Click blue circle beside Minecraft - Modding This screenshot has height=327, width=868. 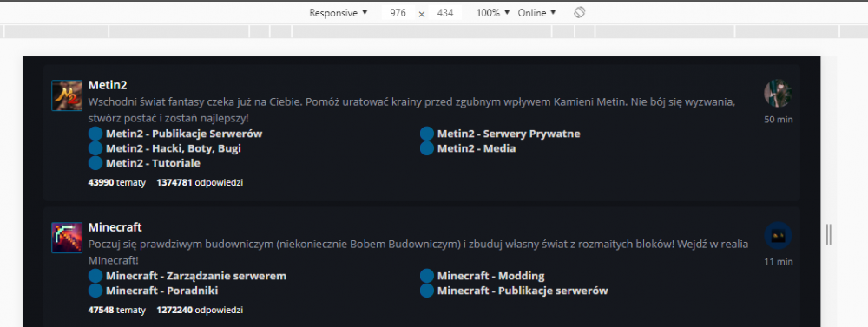coord(427,276)
